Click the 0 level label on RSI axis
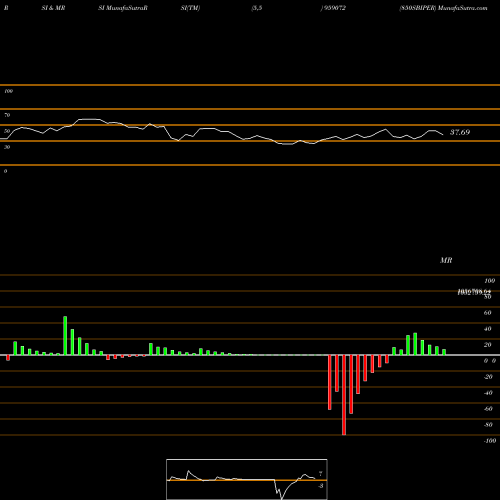500x500 pixels. [5, 171]
